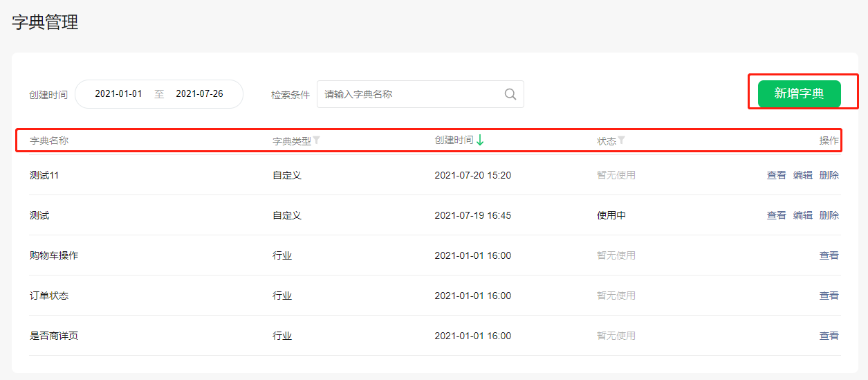The width and height of the screenshot is (868, 380).
Task: Choose 编辑 for 测试11 row
Action: 802,175
